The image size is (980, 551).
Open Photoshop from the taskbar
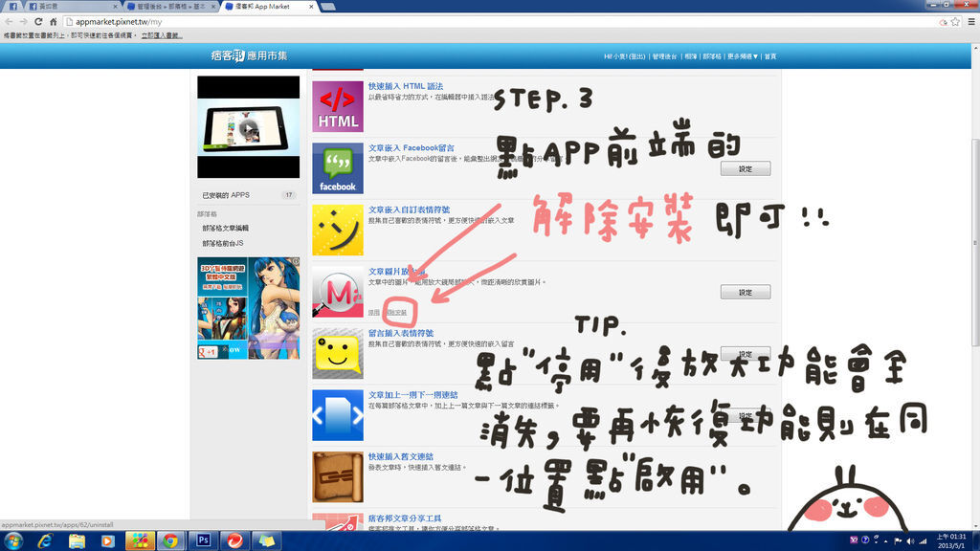(x=203, y=540)
